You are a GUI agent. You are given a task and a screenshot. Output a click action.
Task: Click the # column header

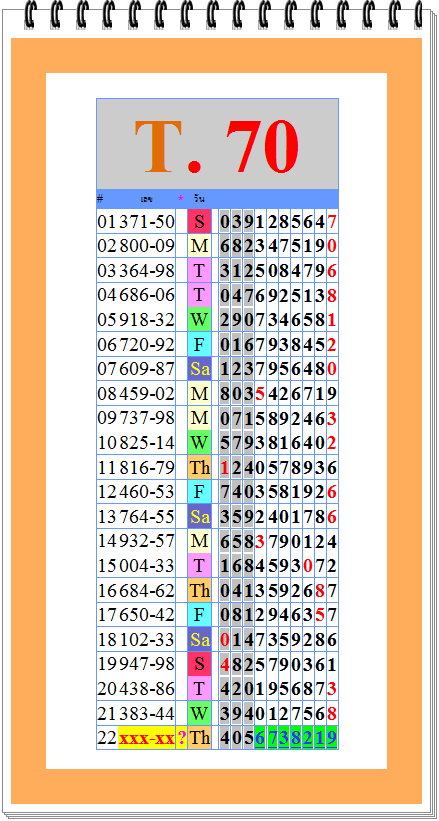[100, 198]
